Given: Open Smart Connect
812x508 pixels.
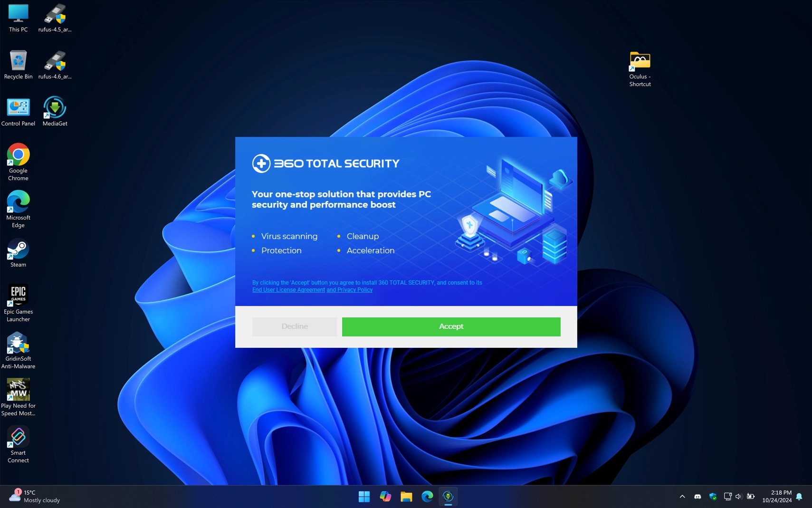Looking at the screenshot, I should (18, 436).
